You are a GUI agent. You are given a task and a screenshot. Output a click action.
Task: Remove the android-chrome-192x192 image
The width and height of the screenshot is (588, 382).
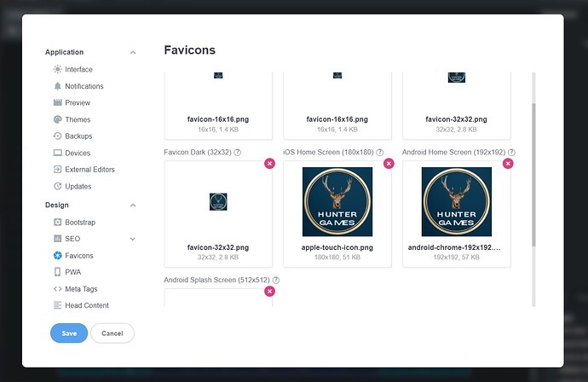coord(508,164)
